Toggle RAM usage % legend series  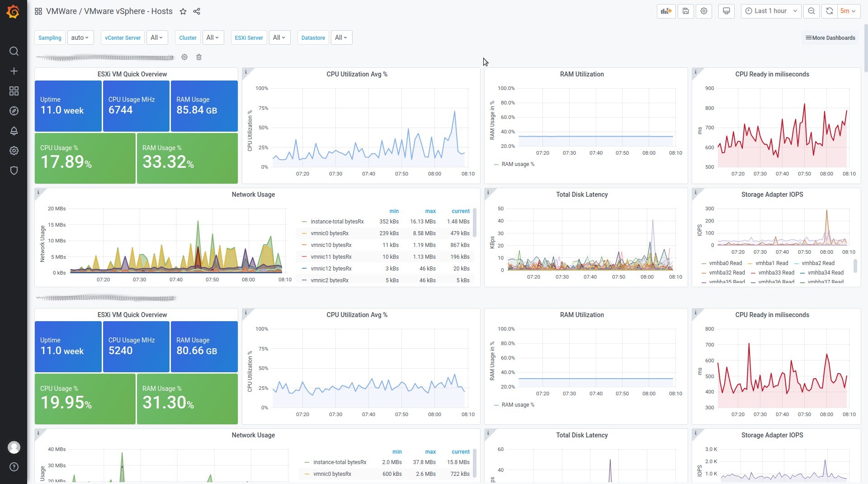pos(518,164)
